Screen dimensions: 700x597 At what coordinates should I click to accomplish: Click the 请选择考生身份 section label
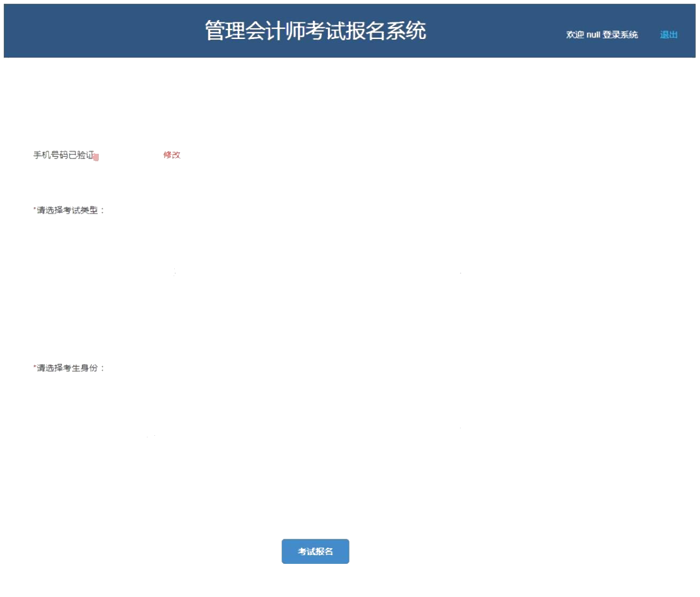pos(69,367)
